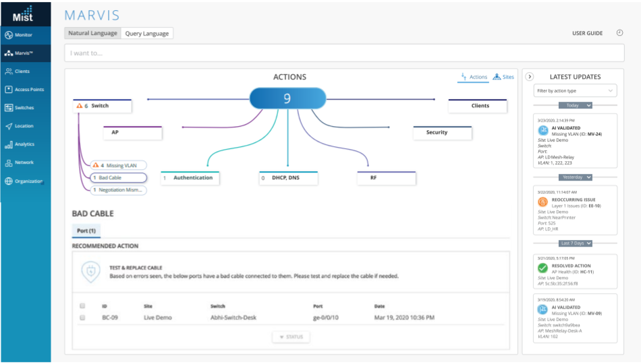Select the Port (1) tab
The image size is (641, 364).
click(x=86, y=231)
